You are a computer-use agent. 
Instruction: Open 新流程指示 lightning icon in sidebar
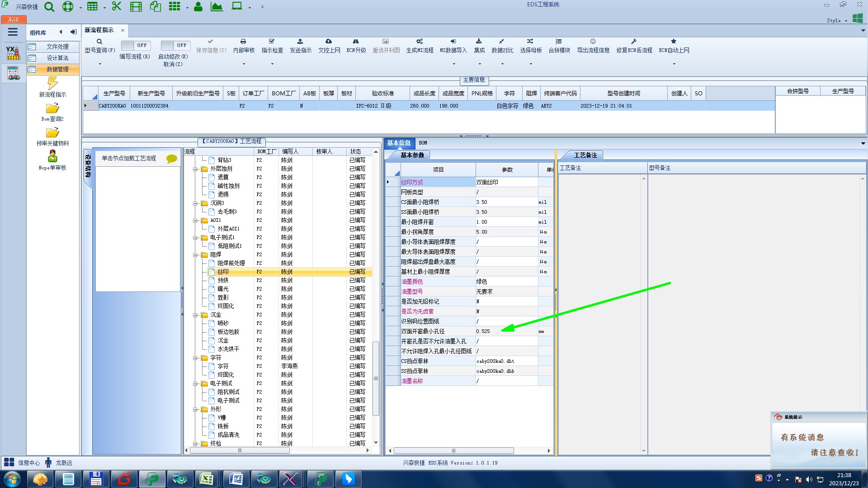tap(52, 84)
